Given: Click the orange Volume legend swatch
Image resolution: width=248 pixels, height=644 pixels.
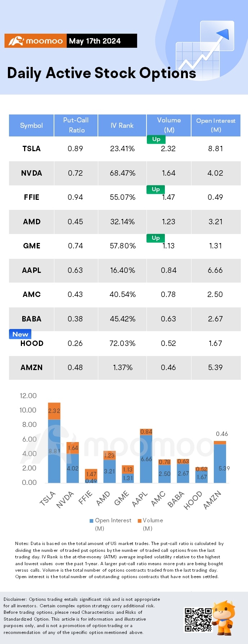Looking at the screenshot, I should tap(140, 521).
